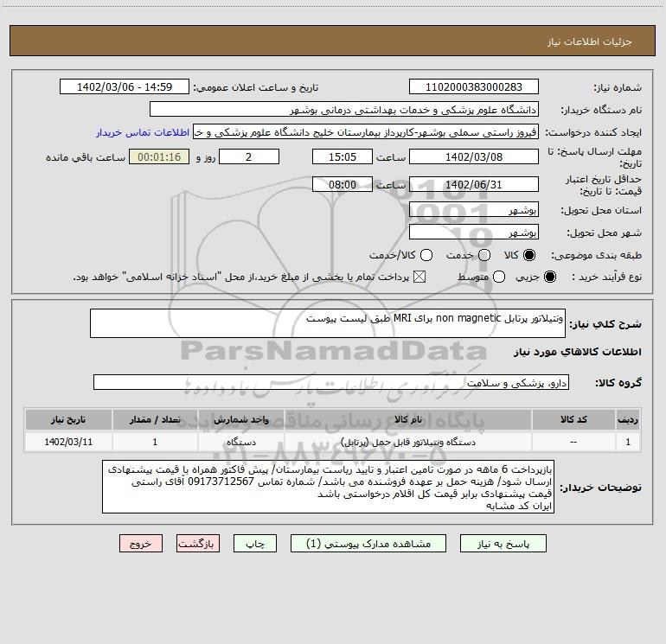This screenshot has height=644, width=666.
Task: Click the announcement date-time field 1402/03/06
Action: [125, 87]
